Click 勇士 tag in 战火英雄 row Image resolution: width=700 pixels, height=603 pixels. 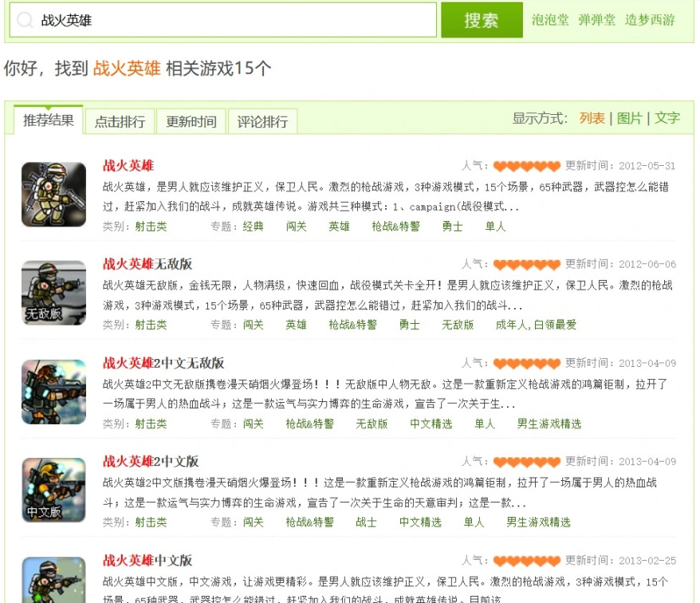coord(452,227)
